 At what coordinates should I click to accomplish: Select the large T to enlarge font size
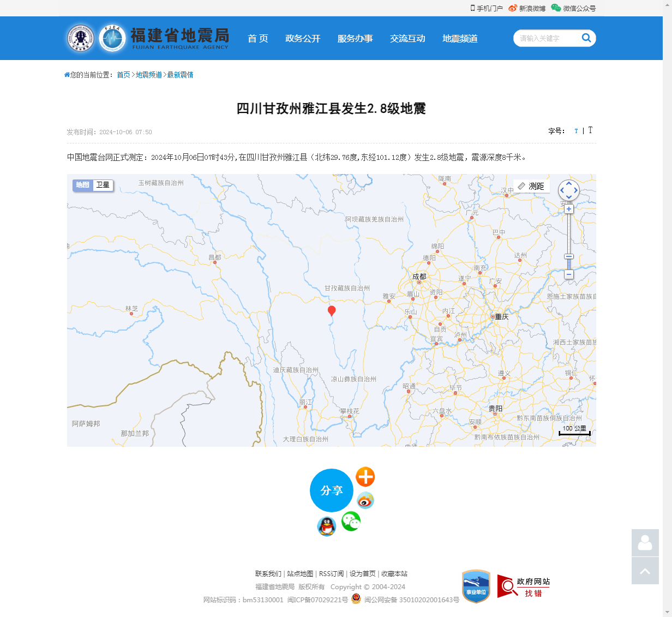click(590, 131)
